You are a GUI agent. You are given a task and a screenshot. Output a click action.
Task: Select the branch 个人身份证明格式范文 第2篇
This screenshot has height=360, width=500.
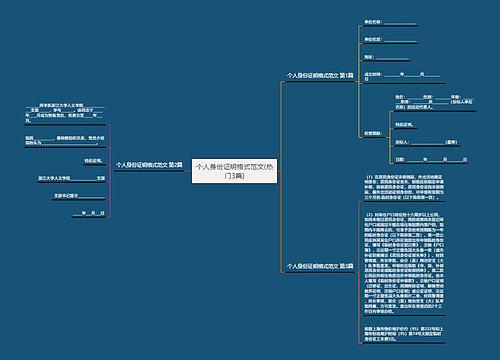point(149,165)
